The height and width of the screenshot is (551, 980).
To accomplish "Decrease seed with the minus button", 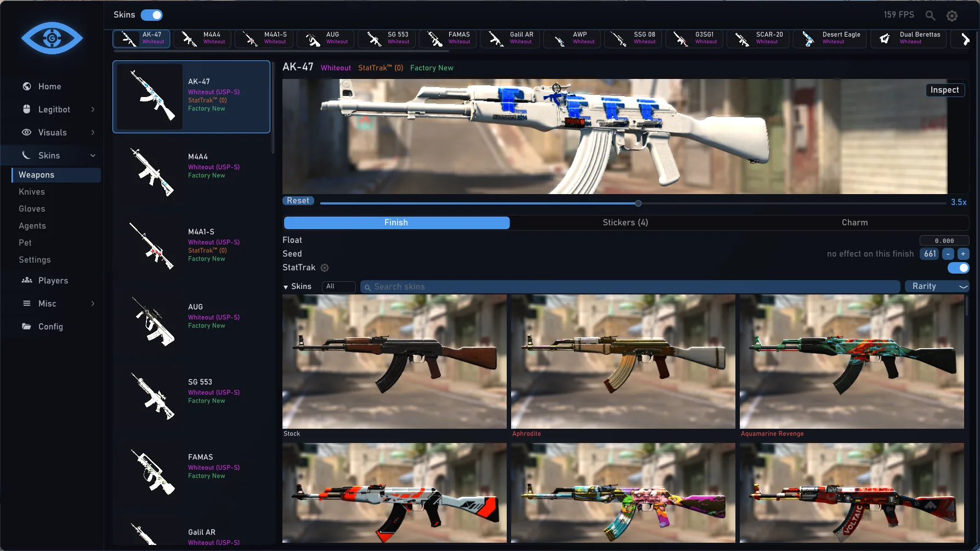I will pos(948,254).
